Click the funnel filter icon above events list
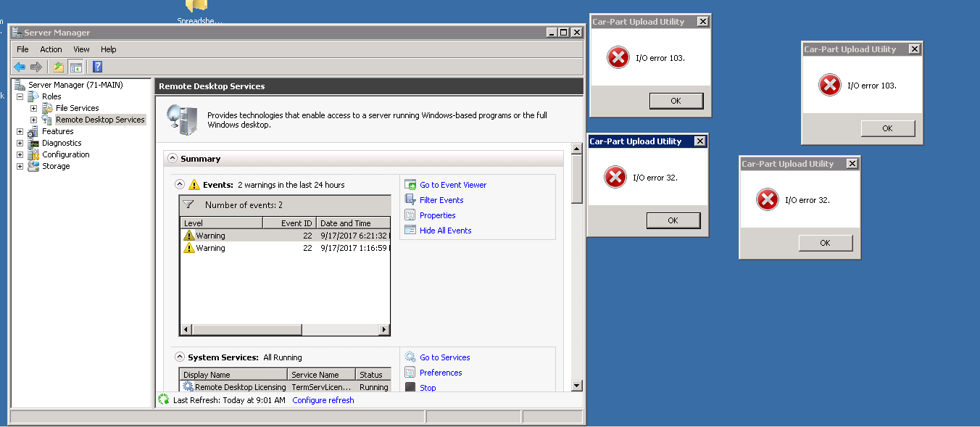 click(188, 205)
